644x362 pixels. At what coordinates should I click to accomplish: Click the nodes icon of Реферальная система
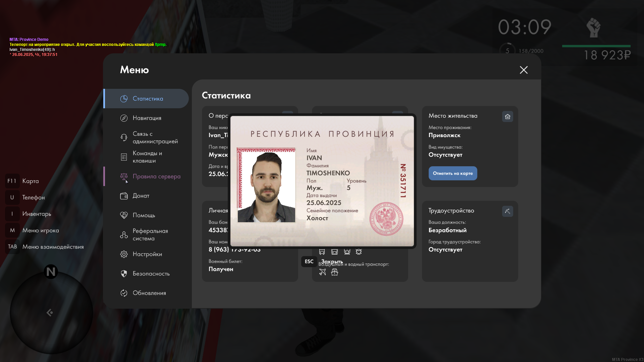point(124,235)
